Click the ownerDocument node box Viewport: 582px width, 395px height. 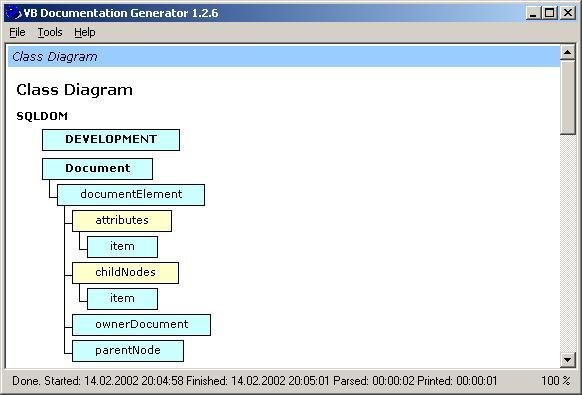(x=141, y=325)
